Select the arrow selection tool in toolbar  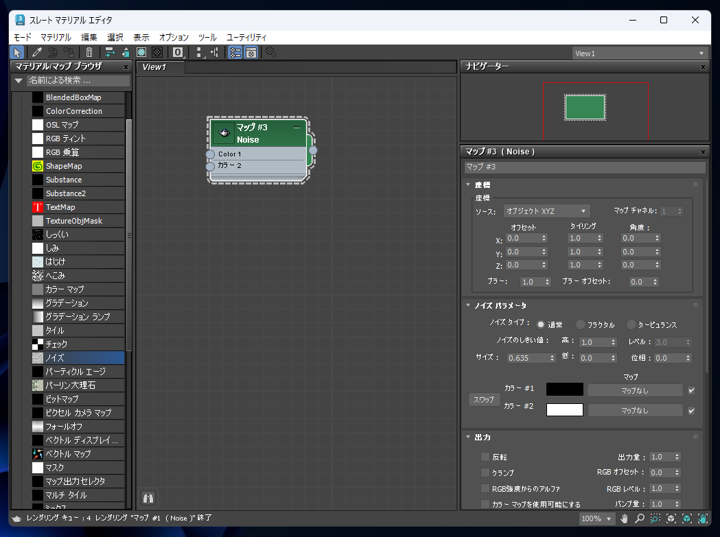click(17, 52)
